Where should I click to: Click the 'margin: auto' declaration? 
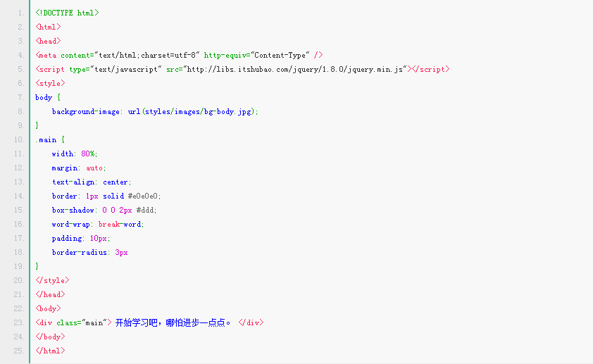click(79, 168)
